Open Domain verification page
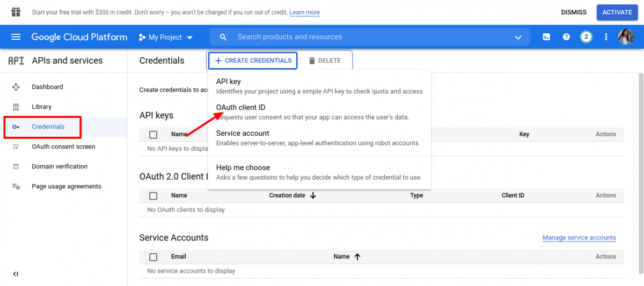Image resolution: width=644 pixels, height=286 pixels. click(x=59, y=166)
